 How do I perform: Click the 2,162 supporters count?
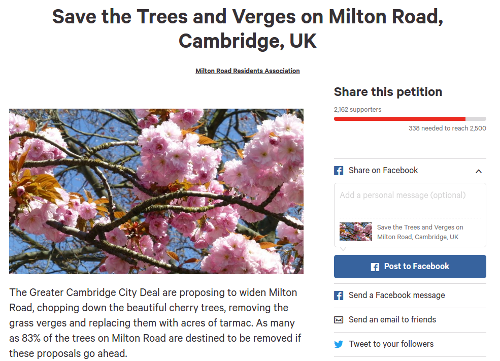point(357,110)
